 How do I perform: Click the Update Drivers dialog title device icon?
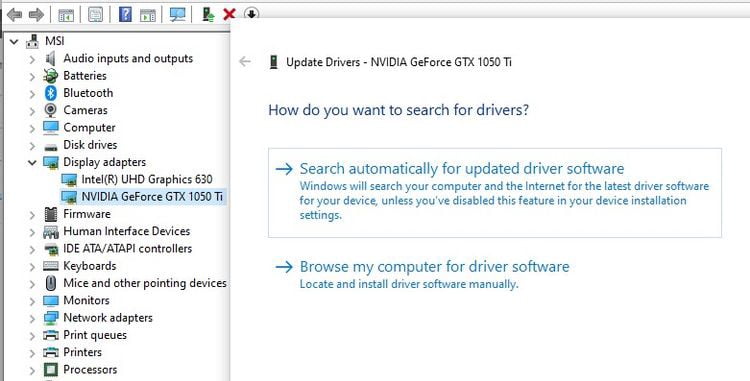click(274, 62)
